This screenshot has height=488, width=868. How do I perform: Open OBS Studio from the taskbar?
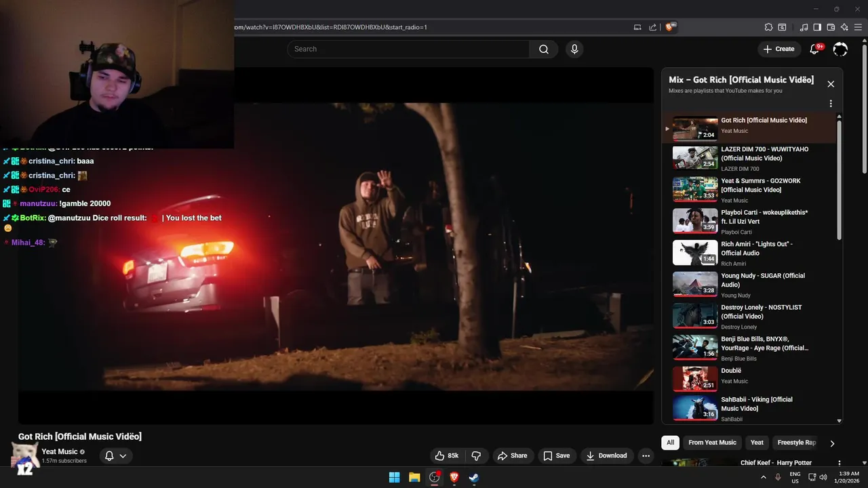(435, 477)
